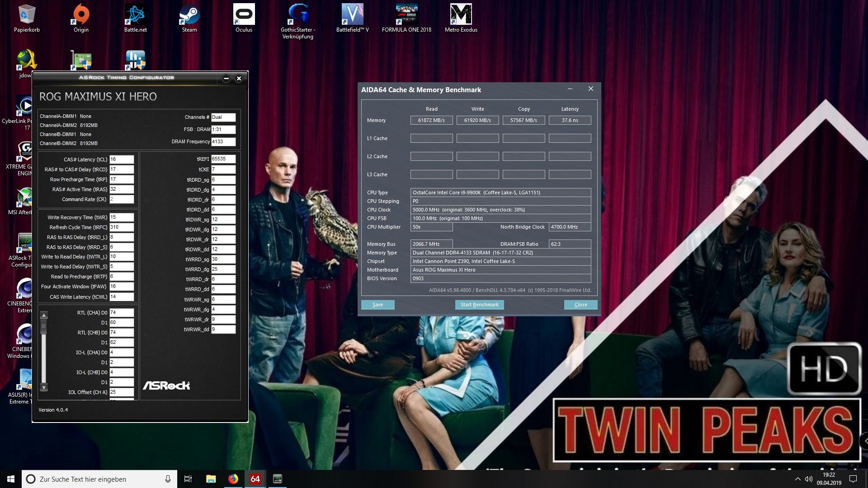
Task: Click the taskbar search field
Action: [x=99, y=479]
